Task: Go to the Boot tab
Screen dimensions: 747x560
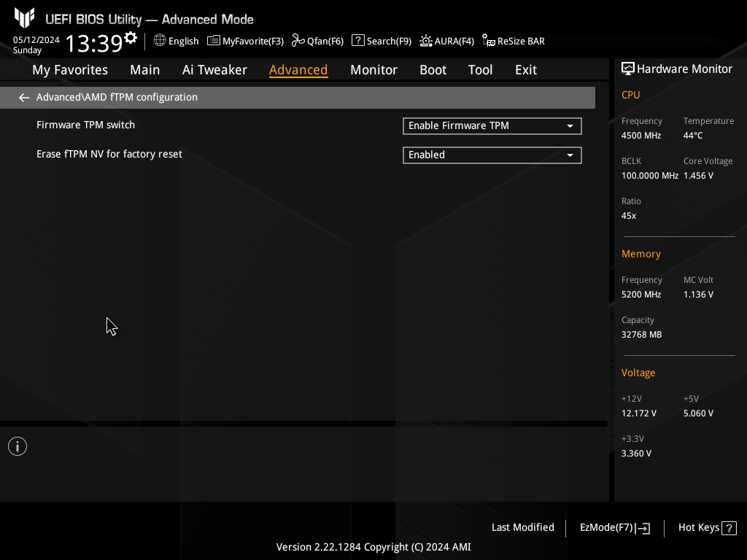Action: click(433, 70)
